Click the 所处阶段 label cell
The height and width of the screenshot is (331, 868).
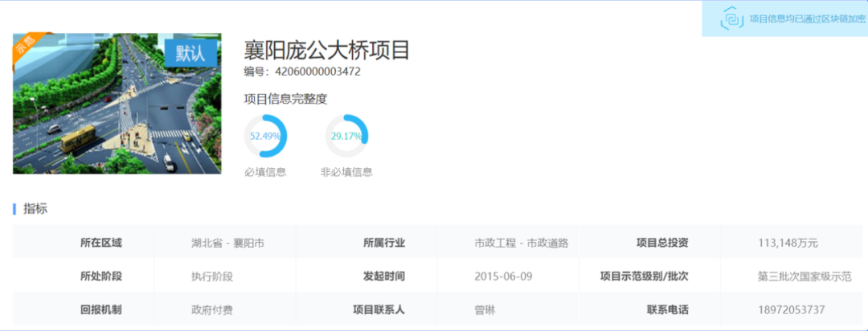[84, 276]
